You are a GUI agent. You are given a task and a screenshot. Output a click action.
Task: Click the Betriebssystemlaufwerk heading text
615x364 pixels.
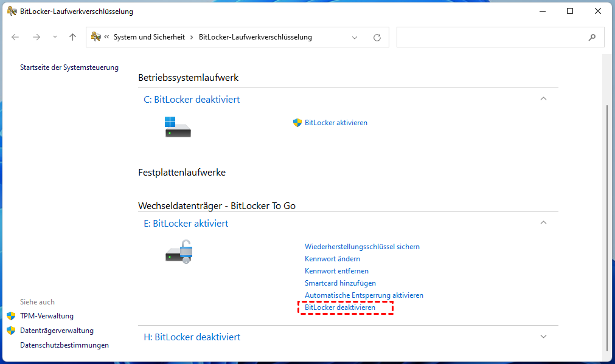(x=188, y=78)
